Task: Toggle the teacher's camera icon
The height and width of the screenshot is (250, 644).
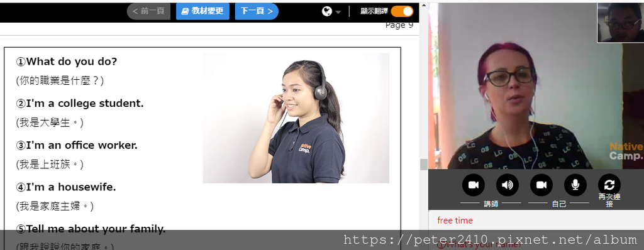Action: coord(474,185)
